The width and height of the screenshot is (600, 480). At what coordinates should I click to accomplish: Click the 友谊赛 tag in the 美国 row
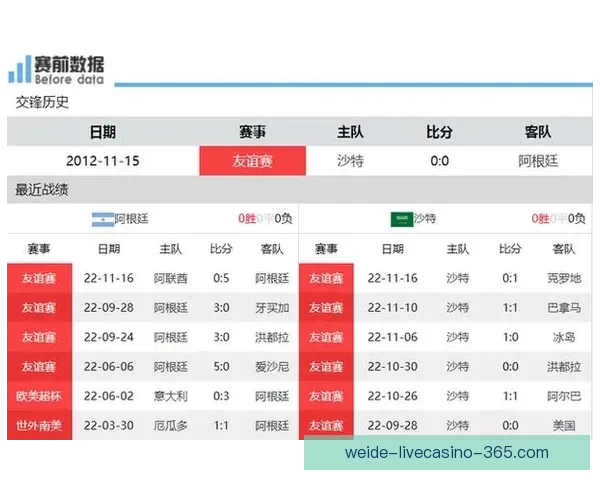tap(326, 425)
